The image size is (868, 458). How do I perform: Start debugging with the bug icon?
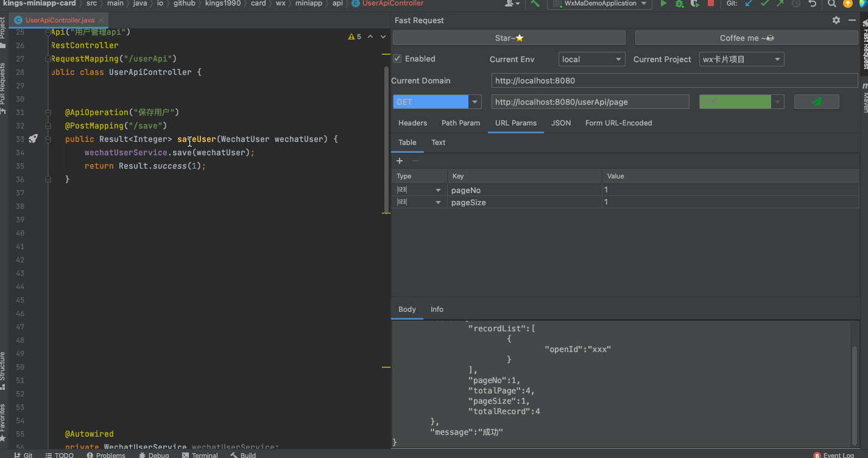tap(679, 4)
